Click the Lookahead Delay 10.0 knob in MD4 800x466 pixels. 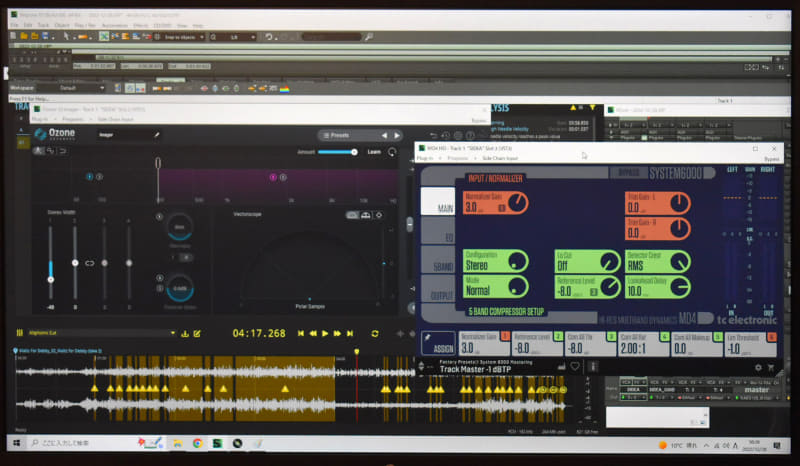680,287
